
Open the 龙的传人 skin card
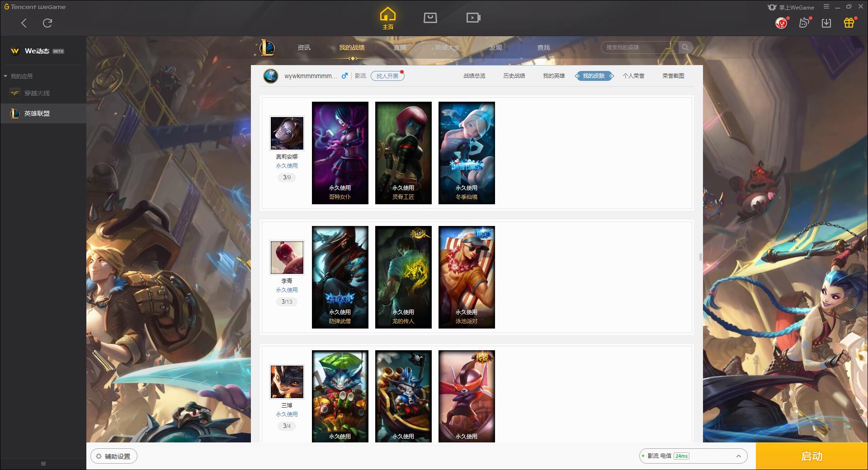(x=403, y=277)
